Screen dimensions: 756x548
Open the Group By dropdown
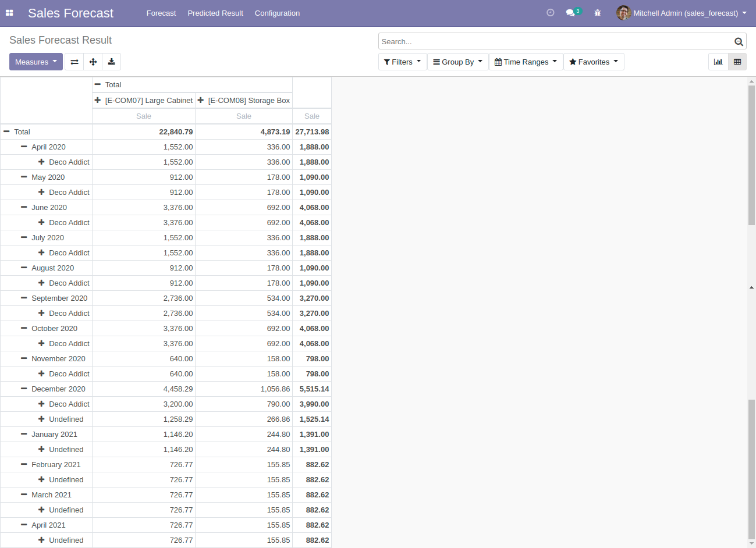pyautogui.click(x=457, y=62)
